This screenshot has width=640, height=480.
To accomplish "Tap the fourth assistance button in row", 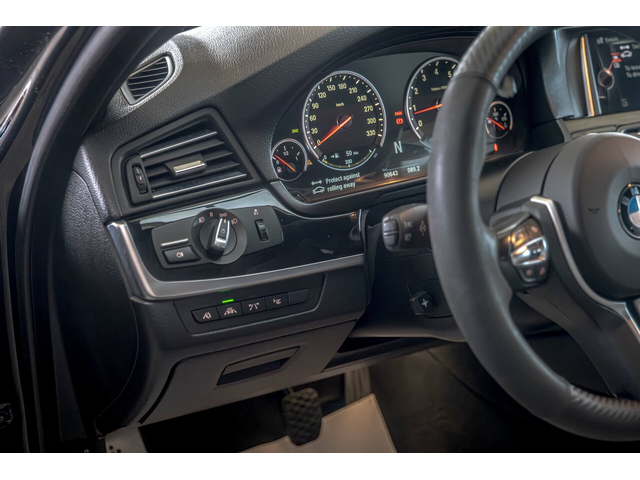I will pos(278,302).
